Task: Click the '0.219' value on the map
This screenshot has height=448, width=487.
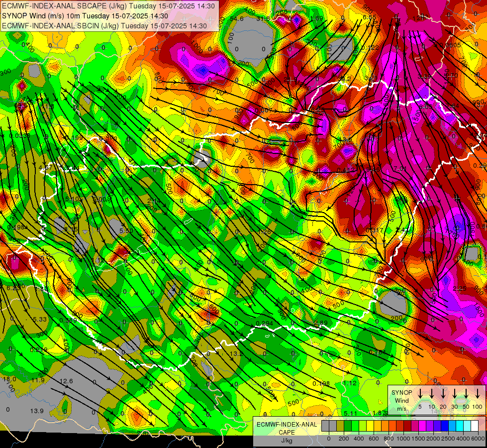Action: click(x=39, y=350)
